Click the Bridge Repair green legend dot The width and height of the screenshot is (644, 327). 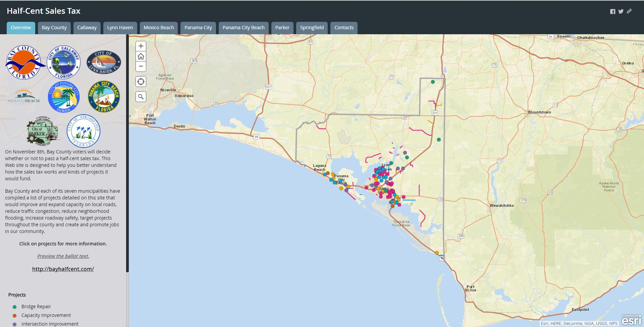pos(14,307)
